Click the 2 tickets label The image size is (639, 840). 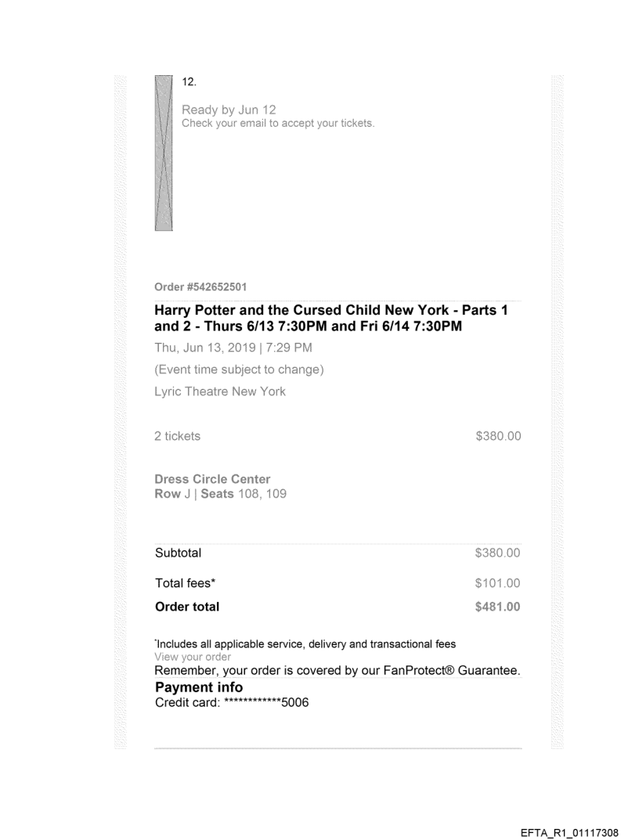177,436
